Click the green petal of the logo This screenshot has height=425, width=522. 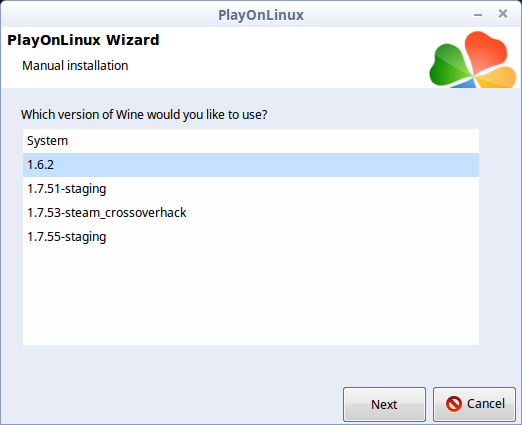[x=448, y=67]
